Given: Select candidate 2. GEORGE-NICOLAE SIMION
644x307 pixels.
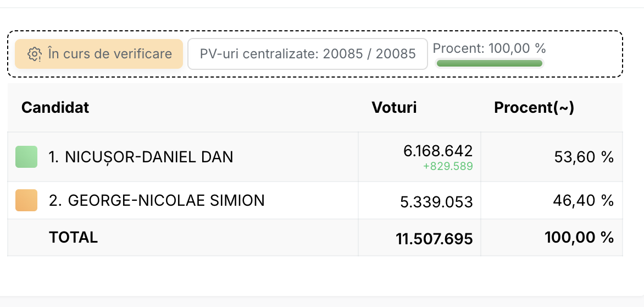Looking at the screenshot, I should [x=157, y=201].
